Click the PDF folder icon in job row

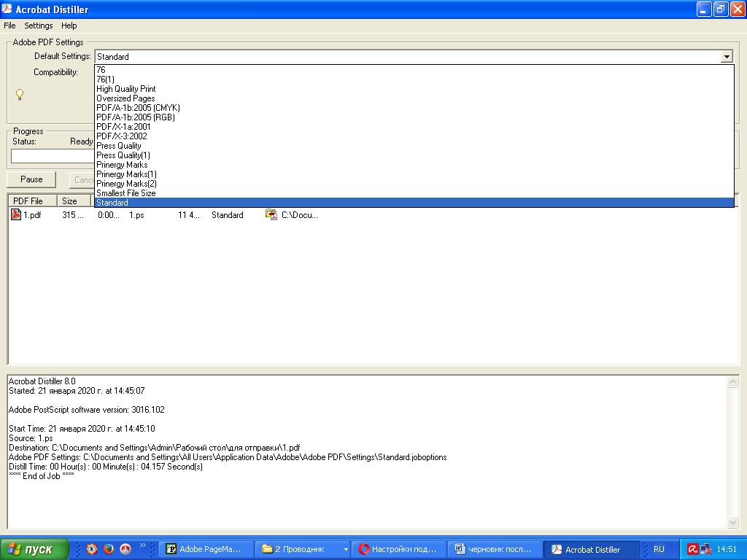(x=271, y=215)
